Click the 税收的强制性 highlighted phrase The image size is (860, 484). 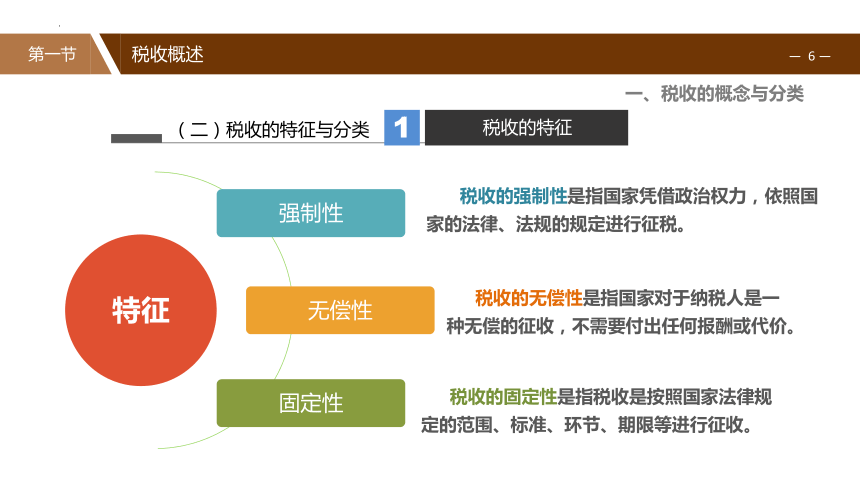[513, 196]
